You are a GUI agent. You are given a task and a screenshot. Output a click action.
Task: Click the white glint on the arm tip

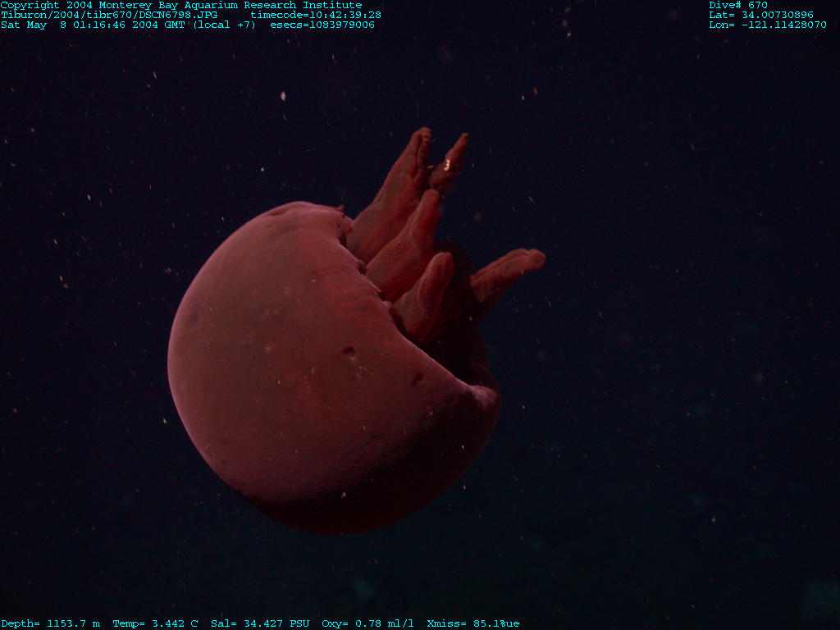click(x=448, y=165)
